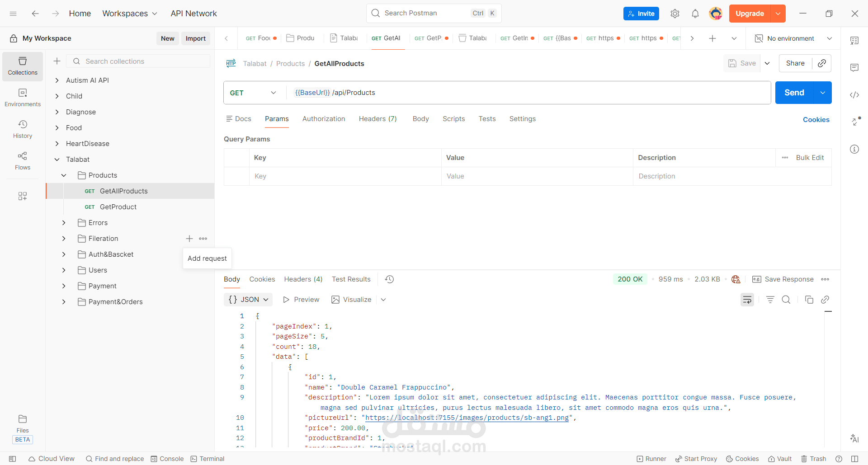Expand the Child collection
This screenshot has height=465, width=868.
coord(57,96)
